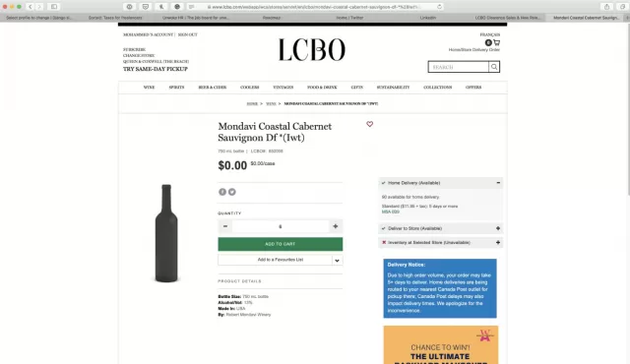
Task: Share product on Facebook icon
Action: coord(222,192)
